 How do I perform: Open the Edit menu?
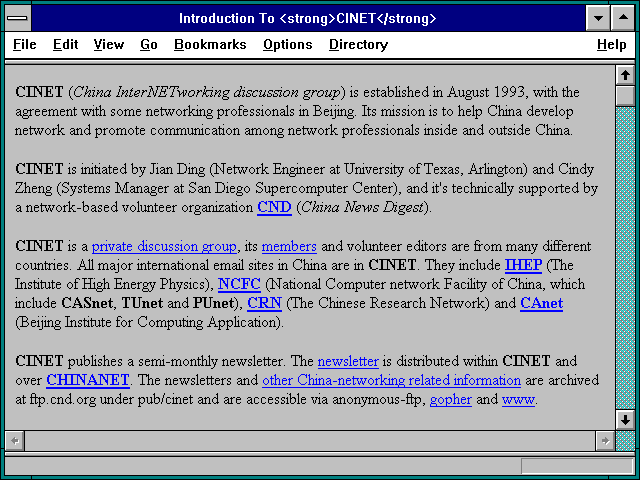65,44
